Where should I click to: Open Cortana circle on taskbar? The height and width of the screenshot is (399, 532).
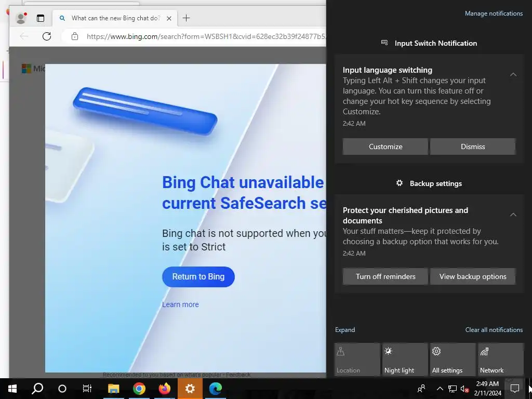(x=62, y=389)
